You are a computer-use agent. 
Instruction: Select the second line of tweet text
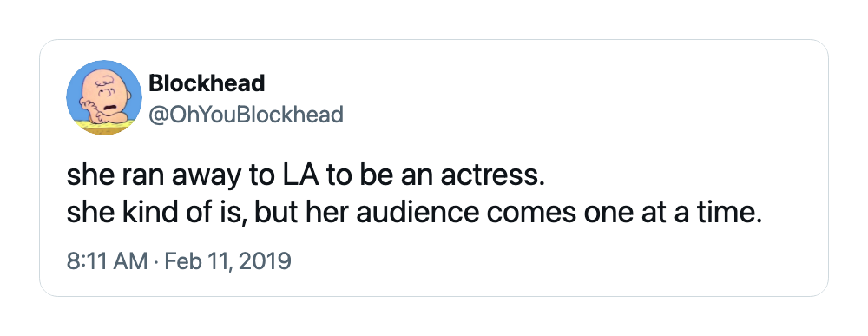(x=414, y=213)
